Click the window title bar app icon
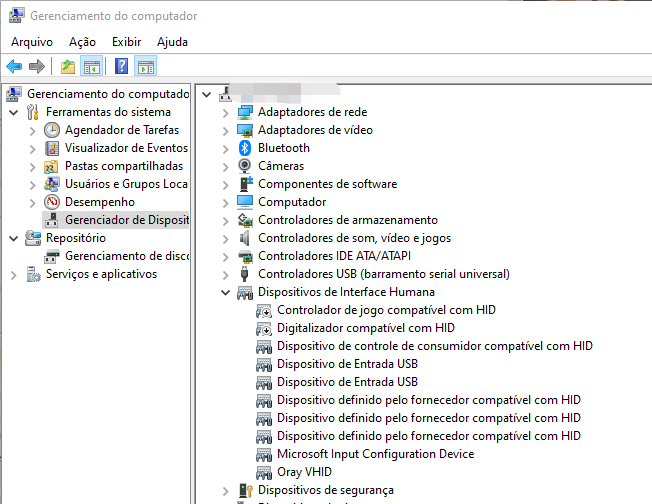The image size is (652, 504). point(17,15)
